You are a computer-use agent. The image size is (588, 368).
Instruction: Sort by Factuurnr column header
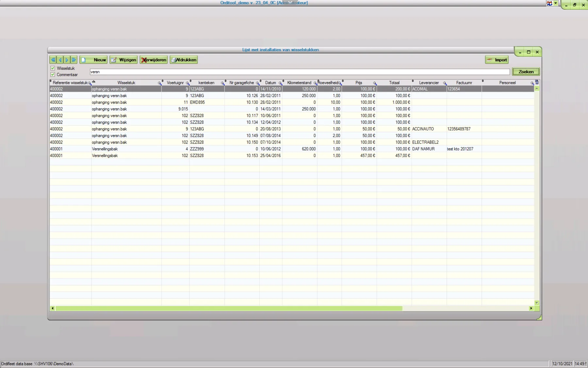(464, 83)
